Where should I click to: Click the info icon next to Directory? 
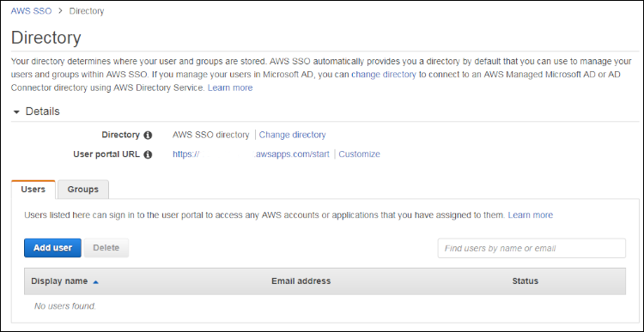click(x=148, y=135)
